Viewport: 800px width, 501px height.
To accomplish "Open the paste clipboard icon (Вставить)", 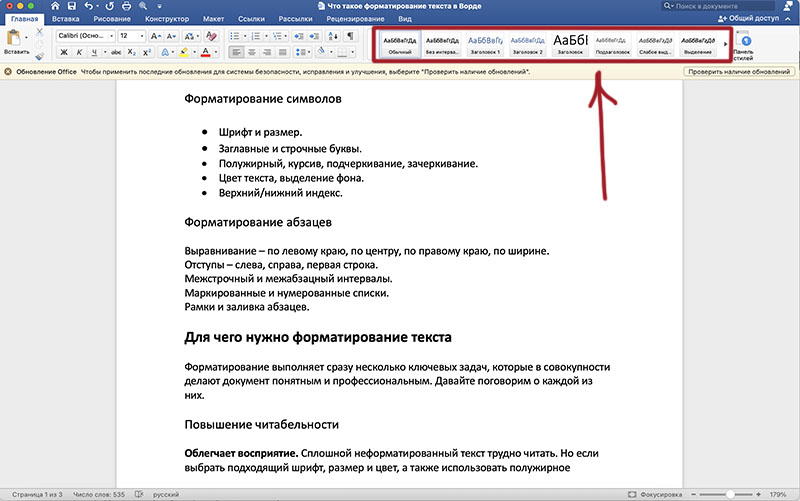I will (14, 38).
